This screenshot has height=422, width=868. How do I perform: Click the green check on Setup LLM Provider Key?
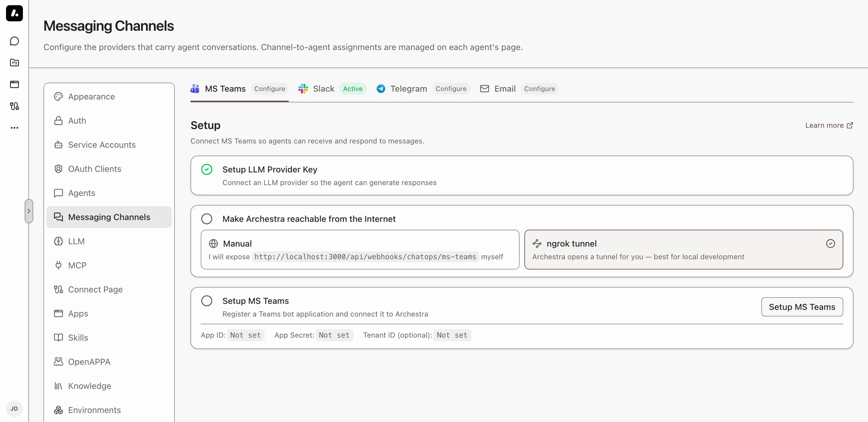pos(206,169)
